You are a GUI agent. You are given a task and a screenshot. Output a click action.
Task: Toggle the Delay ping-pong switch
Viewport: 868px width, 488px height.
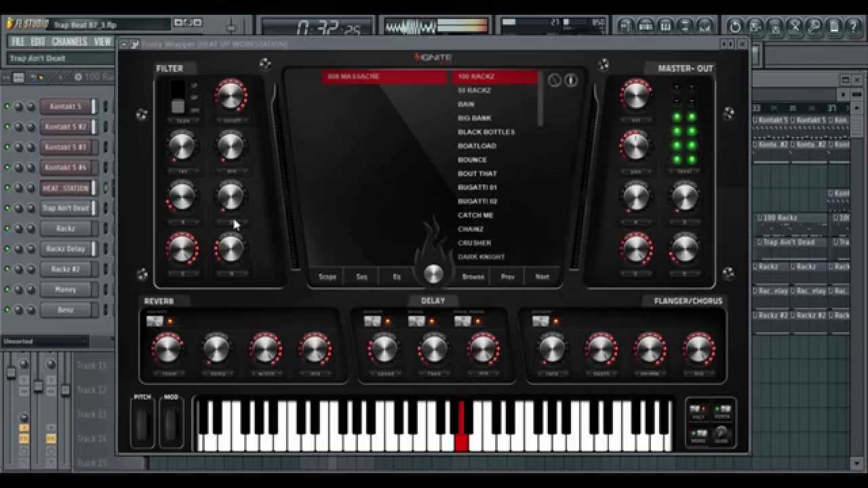point(462,321)
